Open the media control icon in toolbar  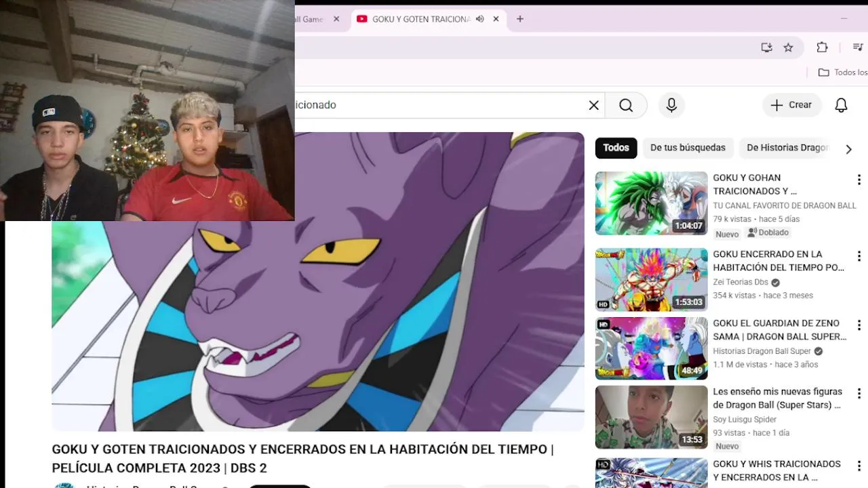(x=857, y=47)
